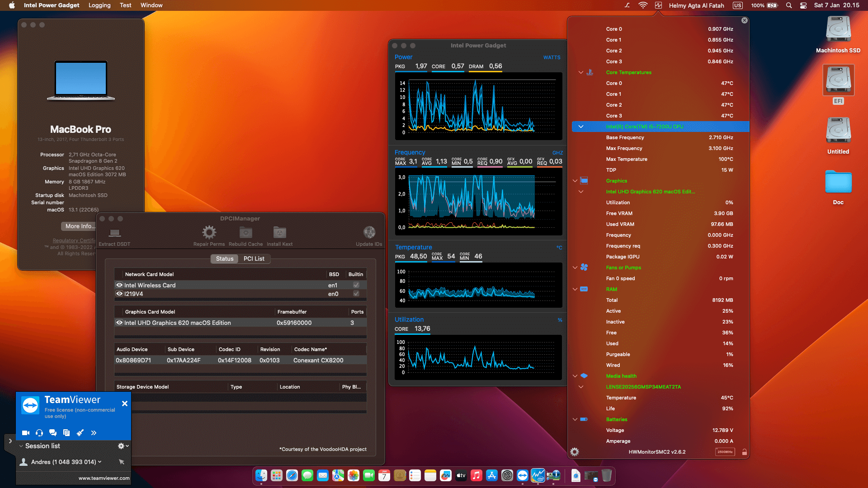This screenshot has height=488, width=868.
Task: Open DPCIManager icon in Dock
Action: (553, 475)
